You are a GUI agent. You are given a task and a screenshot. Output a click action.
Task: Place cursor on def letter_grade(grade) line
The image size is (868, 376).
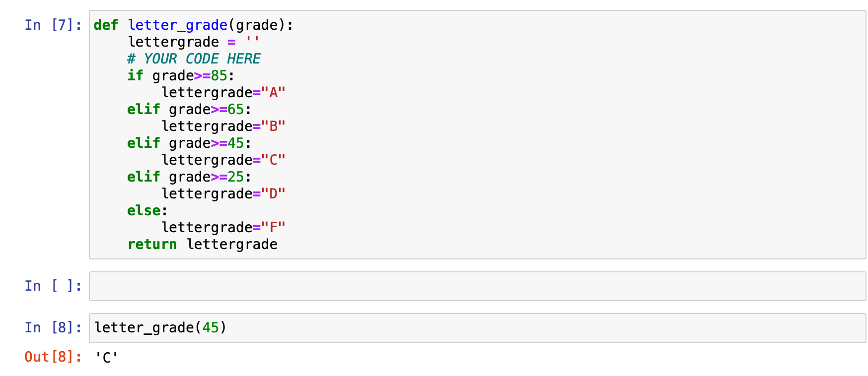194,25
